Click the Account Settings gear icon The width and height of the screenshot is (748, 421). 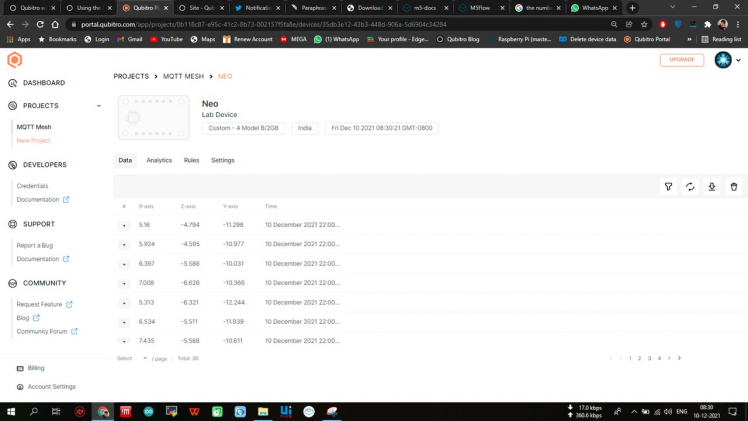pyautogui.click(x=20, y=387)
